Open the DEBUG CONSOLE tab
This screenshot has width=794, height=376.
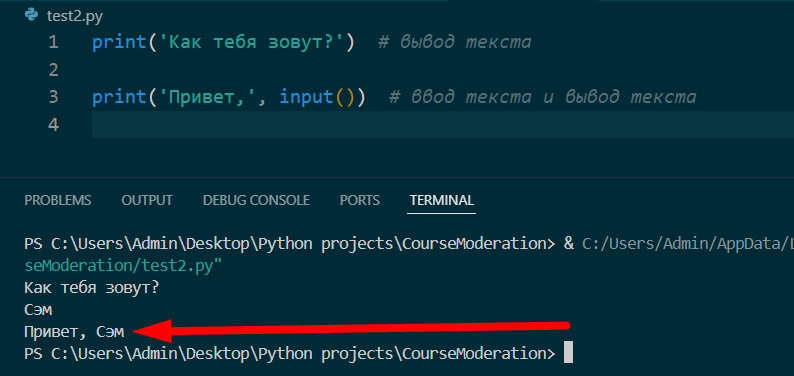coord(256,200)
